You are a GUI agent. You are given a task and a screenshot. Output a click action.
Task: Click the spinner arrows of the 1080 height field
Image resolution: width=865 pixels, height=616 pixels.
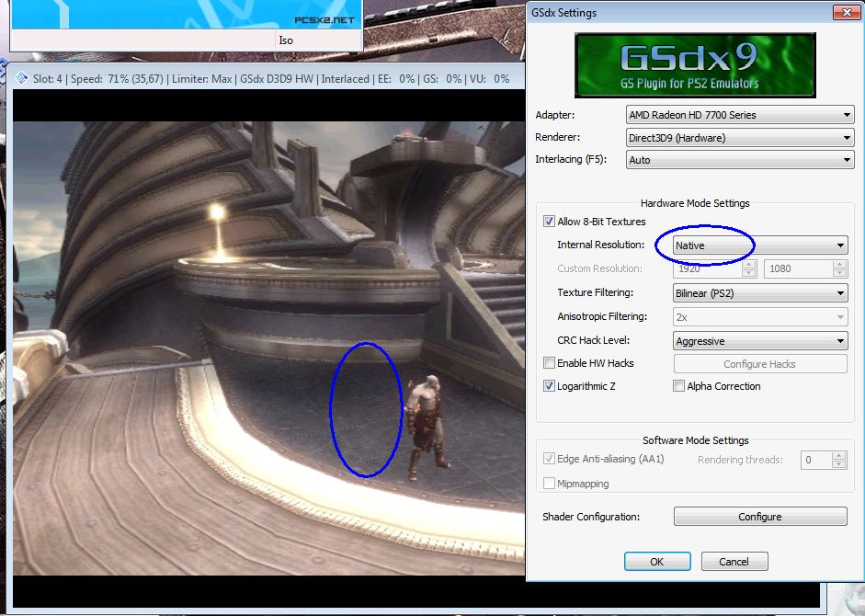839,268
